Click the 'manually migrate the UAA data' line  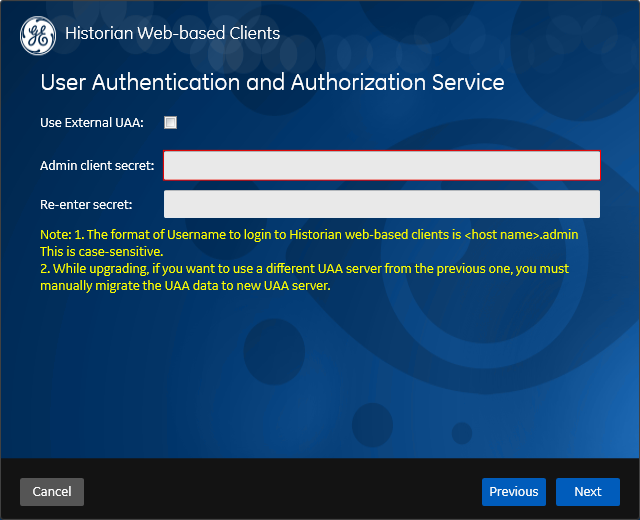click(185, 285)
